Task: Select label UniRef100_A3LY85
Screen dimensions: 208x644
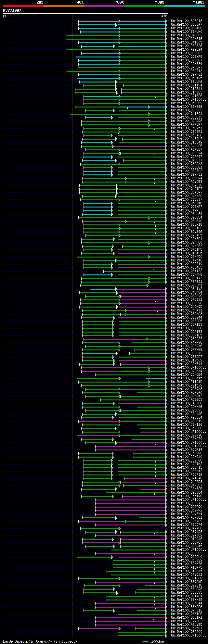Action: click(x=187, y=625)
